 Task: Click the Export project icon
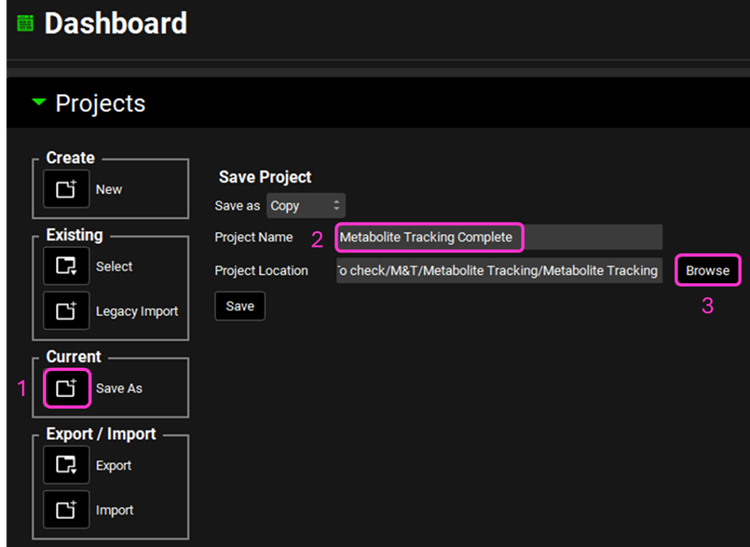[66, 465]
